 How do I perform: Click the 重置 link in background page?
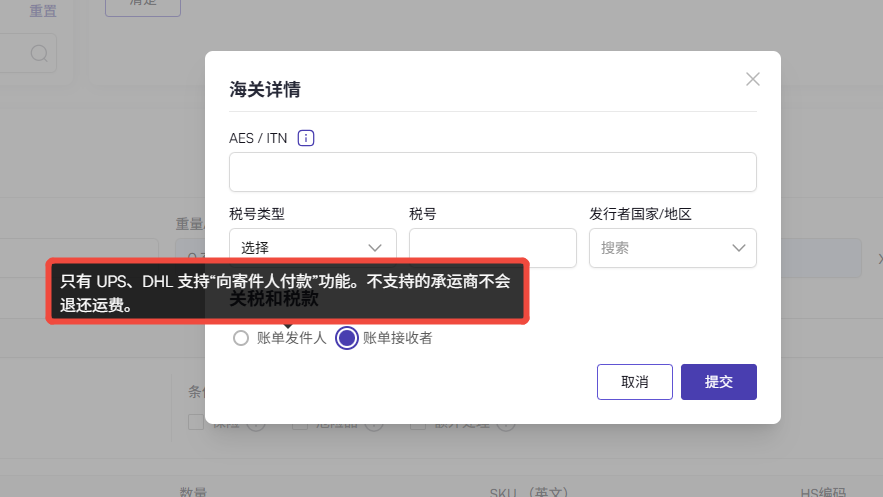tap(43, 11)
